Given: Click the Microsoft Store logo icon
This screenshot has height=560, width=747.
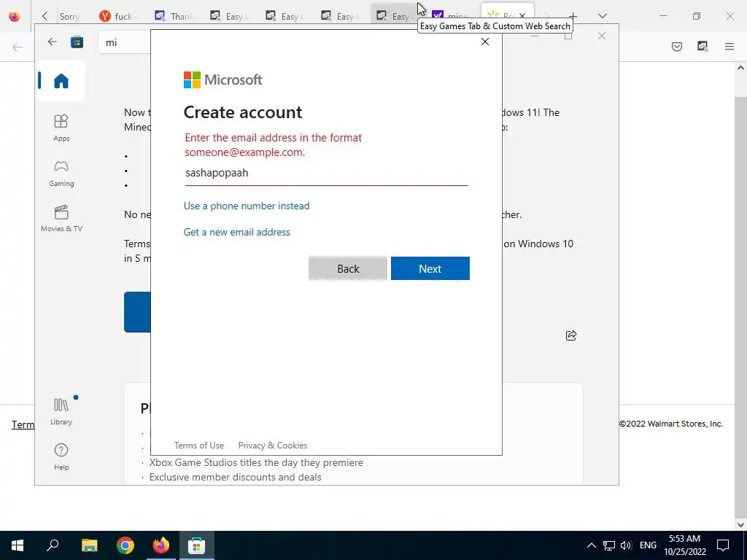Looking at the screenshot, I should (77, 42).
